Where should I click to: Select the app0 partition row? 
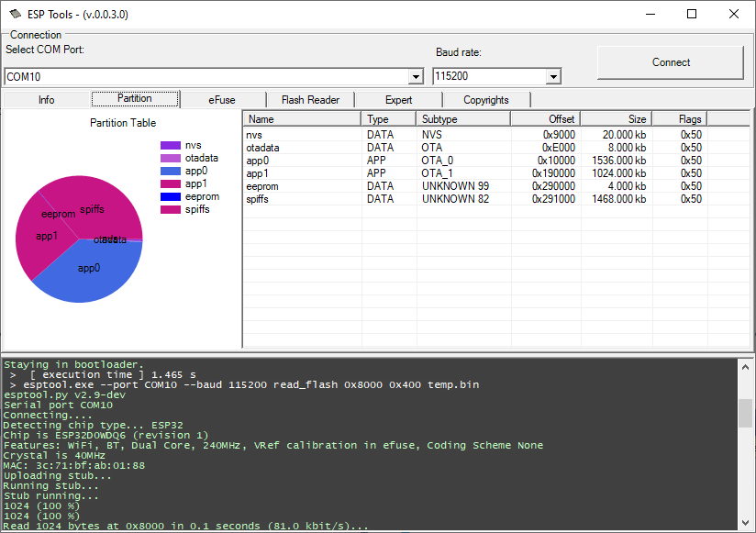[x=496, y=161]
